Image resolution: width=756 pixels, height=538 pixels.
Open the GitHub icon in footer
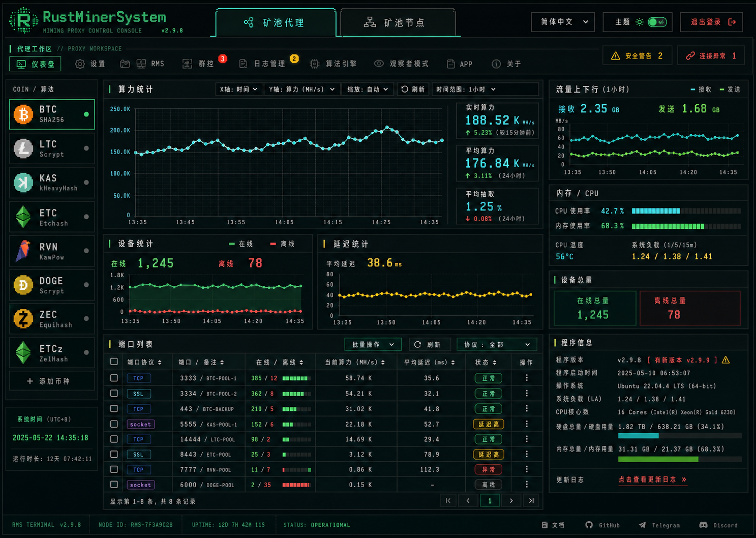click(x=589, y=525)
